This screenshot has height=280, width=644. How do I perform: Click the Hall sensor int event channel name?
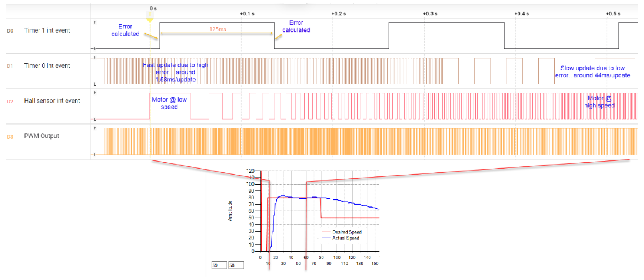(x=52, y=101)
